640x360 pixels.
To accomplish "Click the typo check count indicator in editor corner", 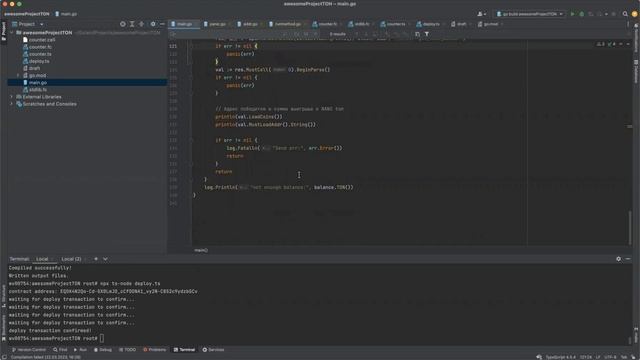I will (611, 44).
